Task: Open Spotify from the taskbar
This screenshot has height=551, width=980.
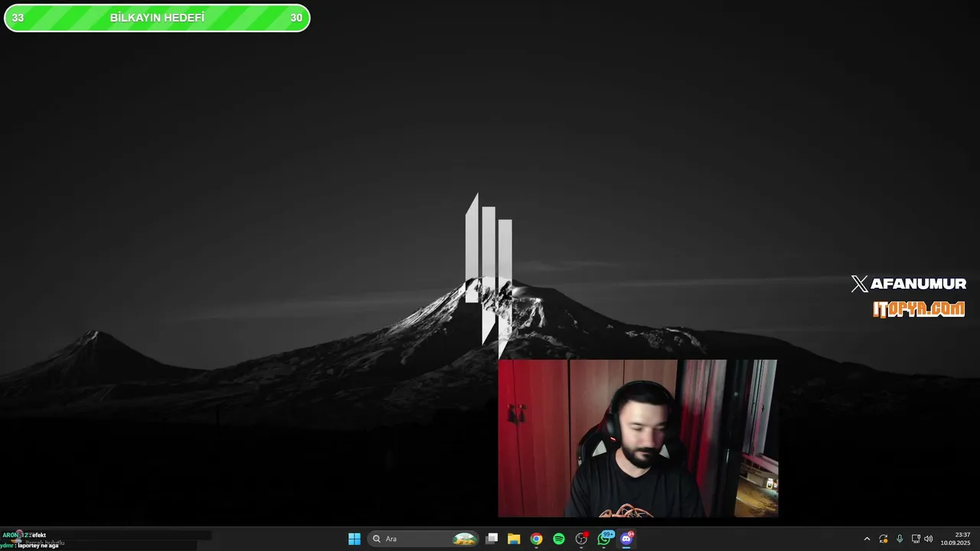Action: pyautogui.click(x=559, y=539)
